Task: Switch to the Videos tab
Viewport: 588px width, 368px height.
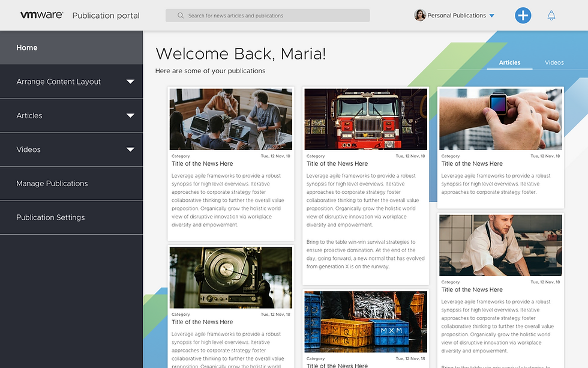Action: pyautogui.click(x=554, y=62)
